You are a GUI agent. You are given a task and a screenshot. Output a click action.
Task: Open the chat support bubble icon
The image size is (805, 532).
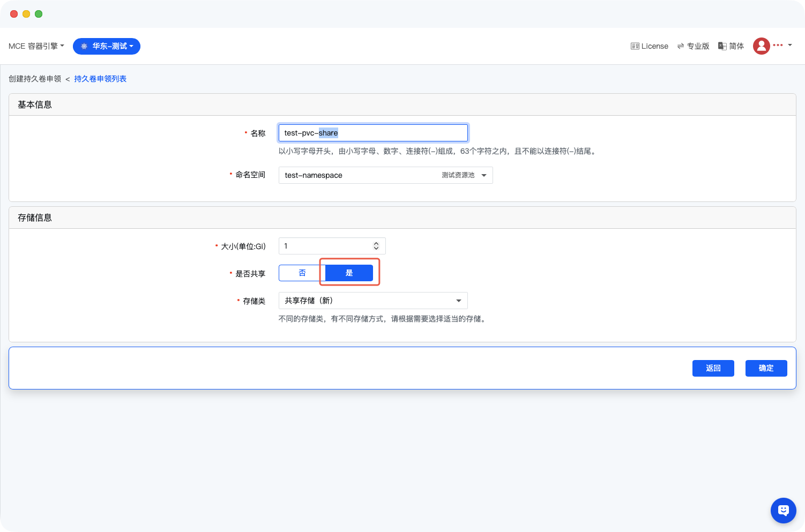tap(783, 510)
